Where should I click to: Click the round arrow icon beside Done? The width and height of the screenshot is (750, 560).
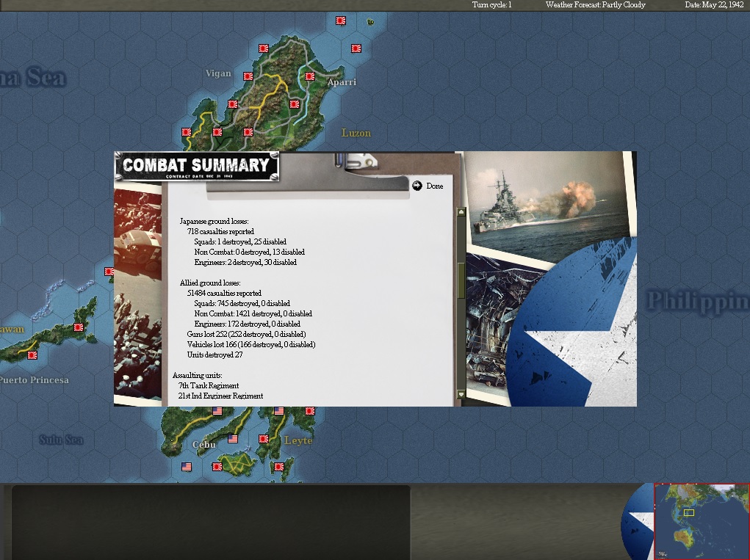tap(417, 186)
